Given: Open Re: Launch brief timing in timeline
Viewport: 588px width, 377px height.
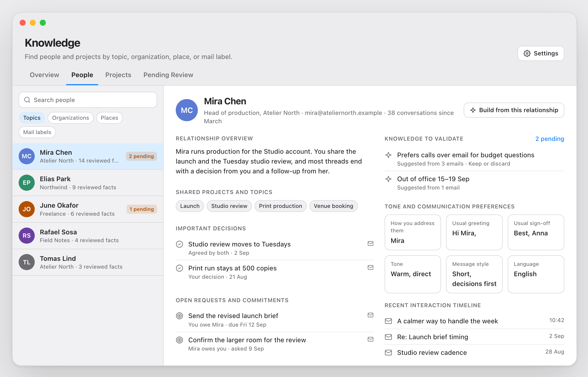Looking at the screenshot, I should [474, 337].
